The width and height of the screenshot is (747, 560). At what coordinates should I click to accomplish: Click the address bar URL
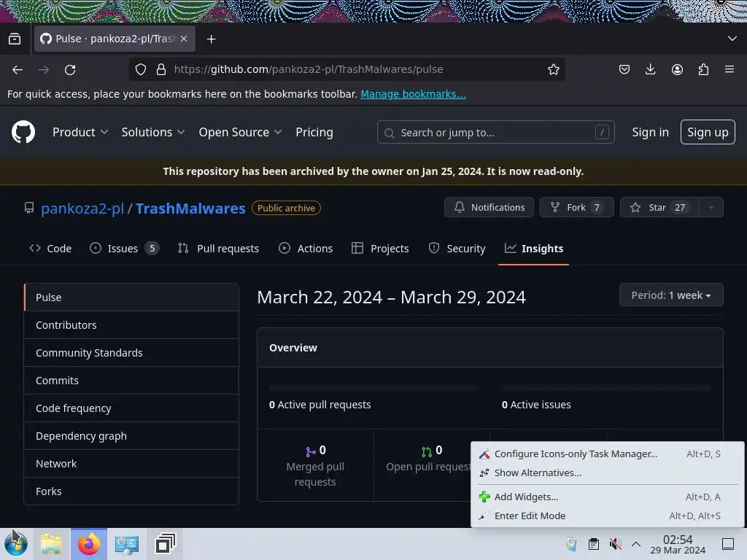pos(309,69)
